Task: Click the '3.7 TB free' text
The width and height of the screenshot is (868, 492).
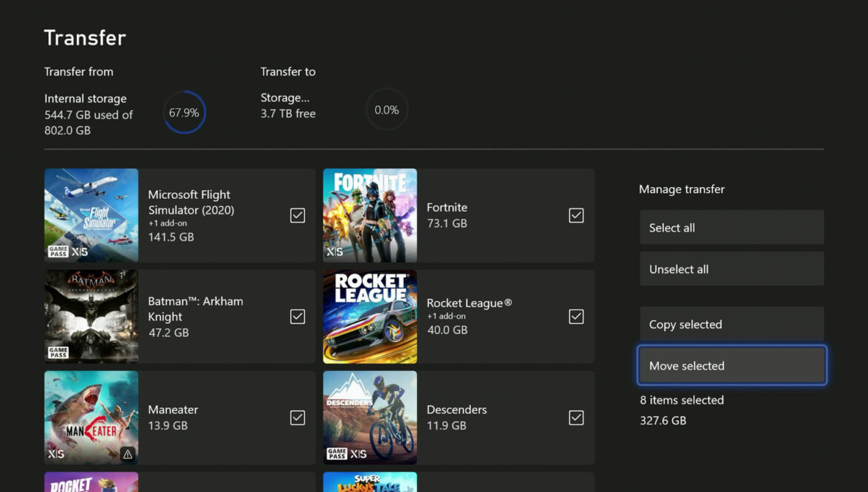Action: (x=288, y=114)
